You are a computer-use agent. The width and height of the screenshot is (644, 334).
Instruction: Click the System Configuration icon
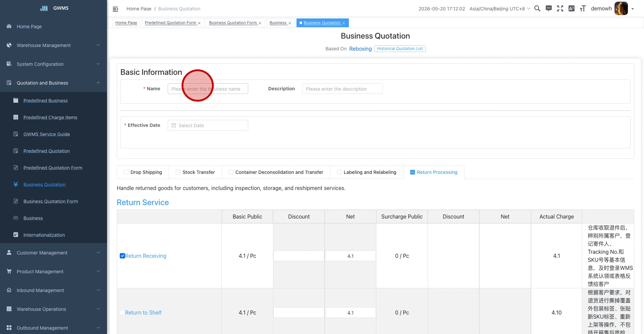point(9,64)
